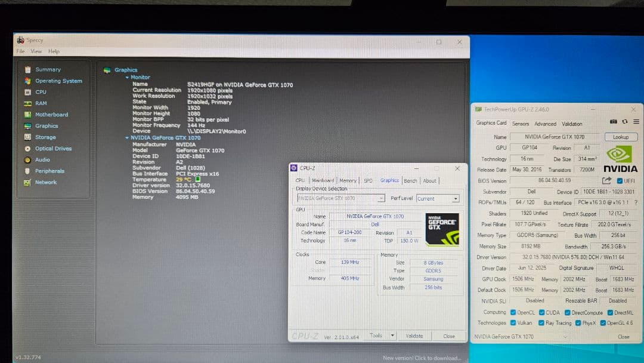Image resolution: width=644 pixels, height=363 pixels.
Task: Open the GPU-Z hamburger menu icon
Action: 635,121
